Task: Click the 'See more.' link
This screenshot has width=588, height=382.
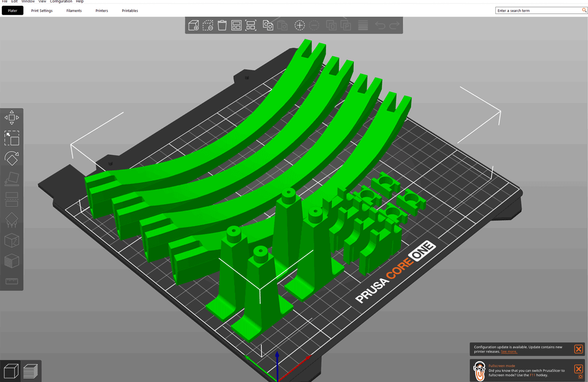Action: pyautogui.click(x=509, y=352)
